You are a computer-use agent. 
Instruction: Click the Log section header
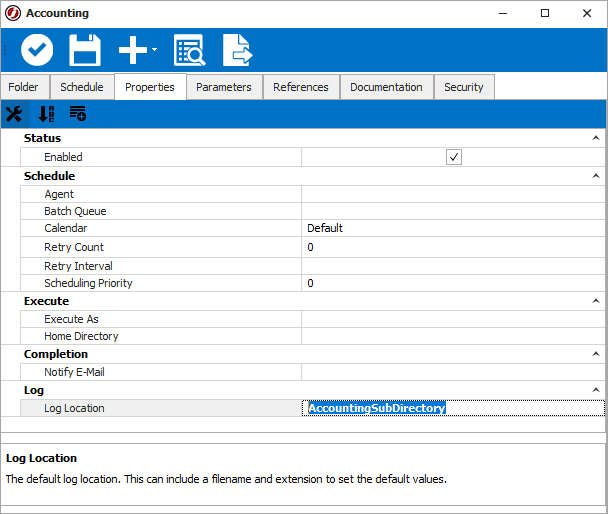(x=34, y=390)
